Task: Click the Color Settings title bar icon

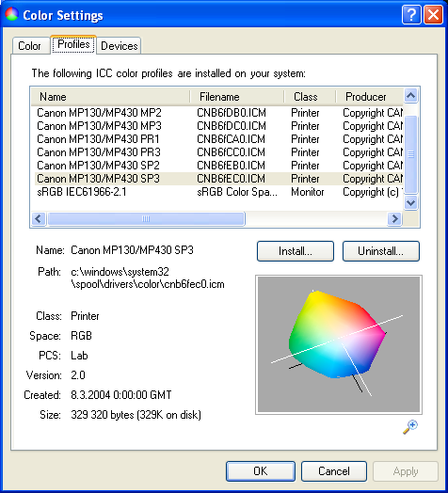Action: coord(12,14)
